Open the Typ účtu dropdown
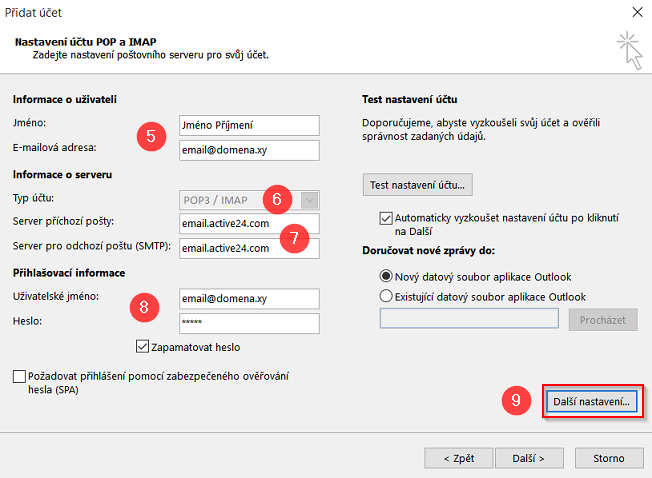 [308, 199]
